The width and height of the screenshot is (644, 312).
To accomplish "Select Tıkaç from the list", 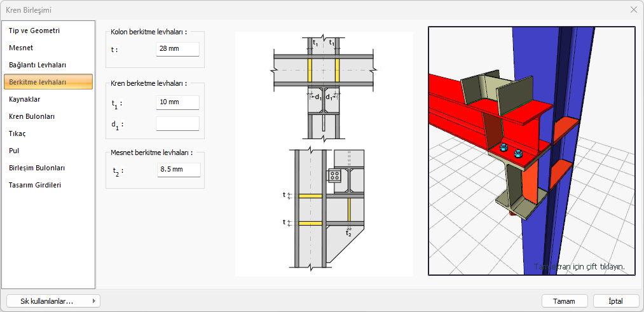I will pyautogui.click(x=17, y=133).
